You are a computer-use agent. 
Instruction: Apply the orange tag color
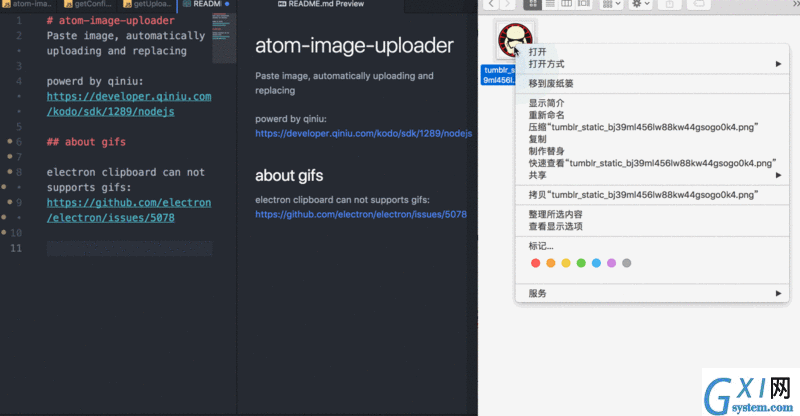click(x=551, y=263)
